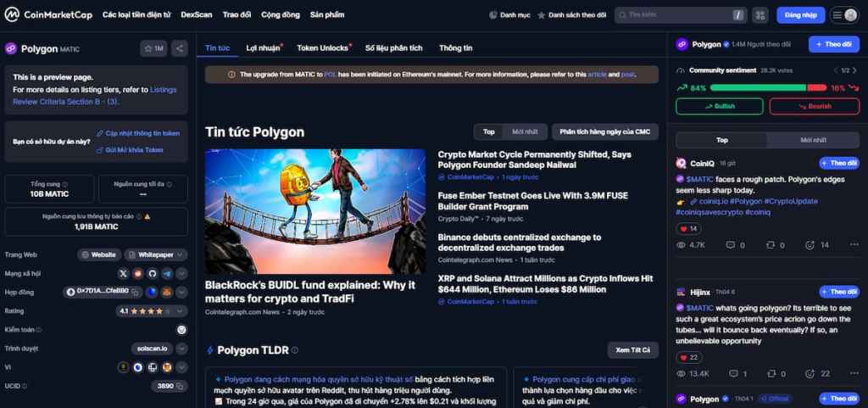Open Các loại tiền điện tử menu
This screenshot has height=408, width=868.
pyautogui.click(x=136, y=15)
